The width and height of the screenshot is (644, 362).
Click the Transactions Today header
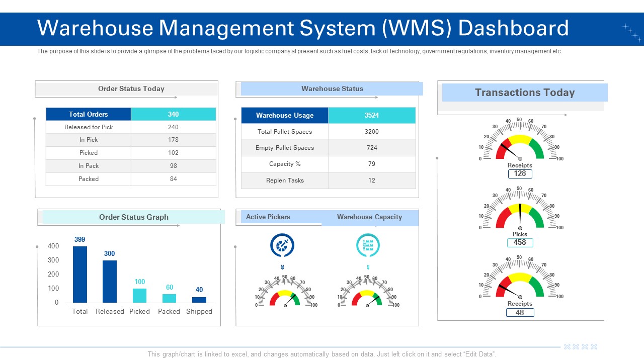[x=525, y=93]
